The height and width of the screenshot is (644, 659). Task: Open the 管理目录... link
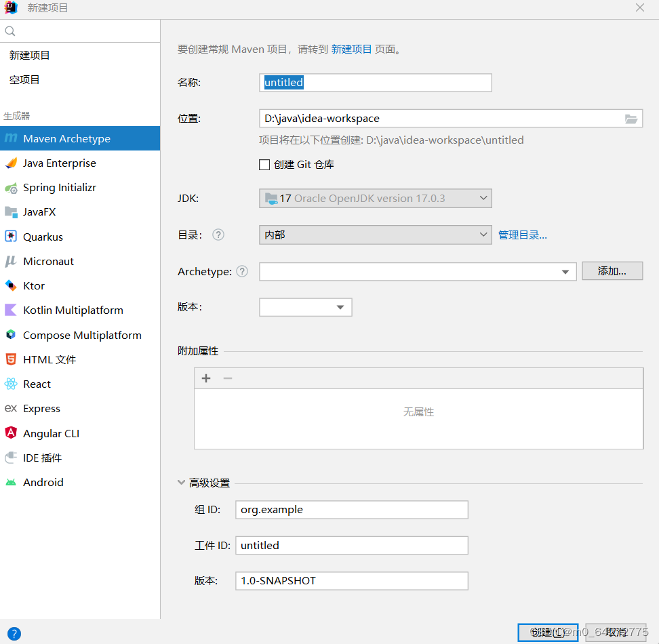click(523, 235)
